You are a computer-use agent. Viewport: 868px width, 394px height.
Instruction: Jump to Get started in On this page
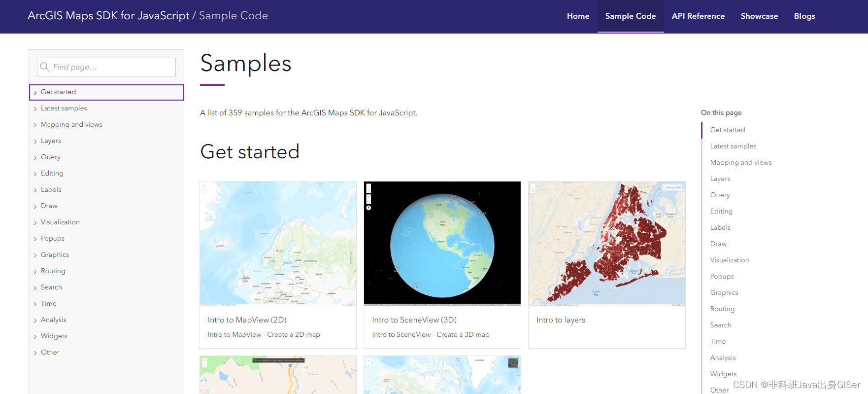[x=728, y=130]
